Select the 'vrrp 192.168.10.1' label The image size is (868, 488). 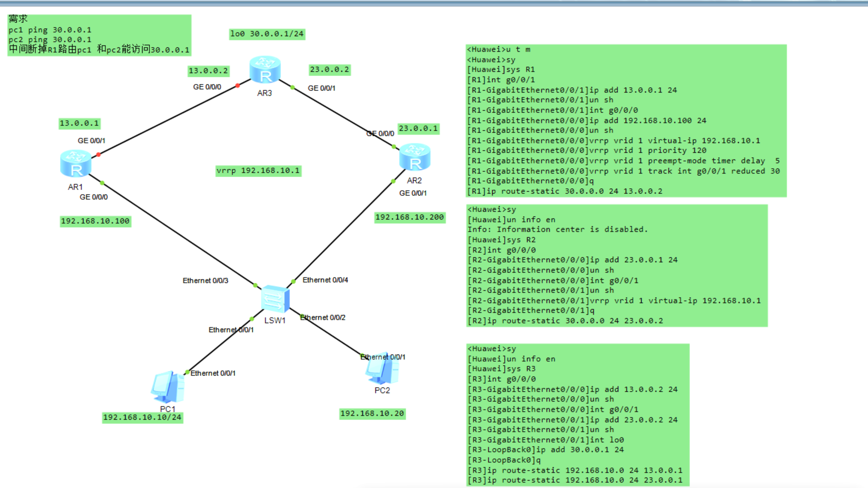coord(258,171)
